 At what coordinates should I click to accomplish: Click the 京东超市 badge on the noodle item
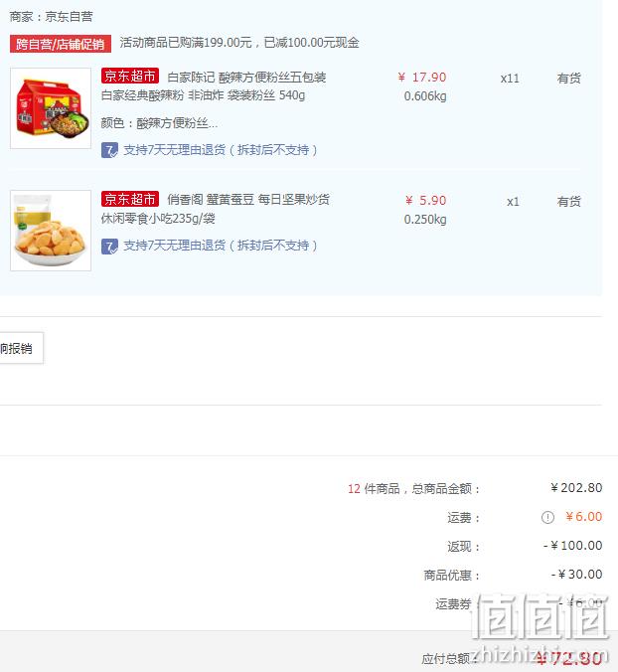click(x=130, y=77)
